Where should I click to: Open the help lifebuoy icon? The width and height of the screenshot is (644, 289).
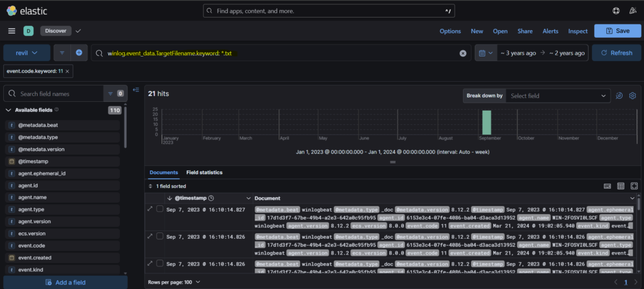(615, 11)
